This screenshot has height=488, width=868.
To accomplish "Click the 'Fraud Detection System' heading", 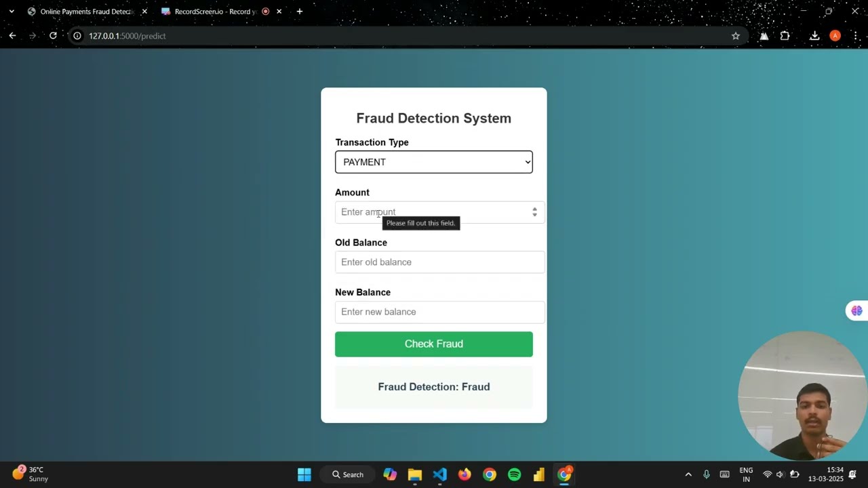I will click(433, 118).
